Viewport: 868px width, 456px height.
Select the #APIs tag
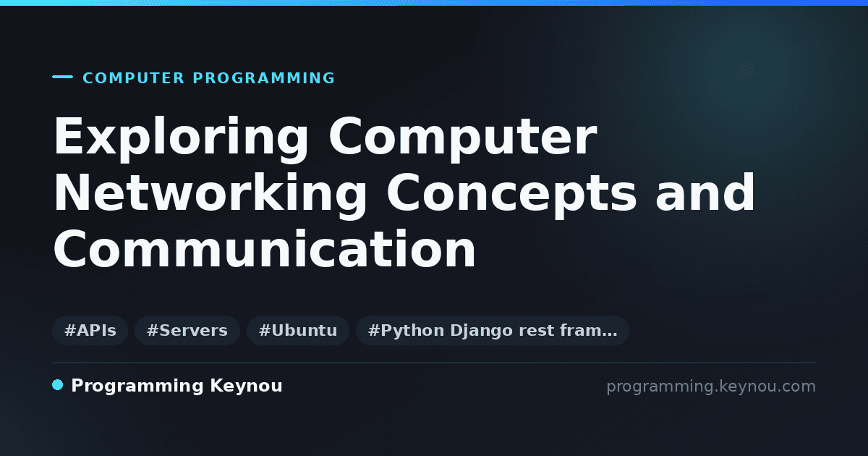tap(90, 331)
